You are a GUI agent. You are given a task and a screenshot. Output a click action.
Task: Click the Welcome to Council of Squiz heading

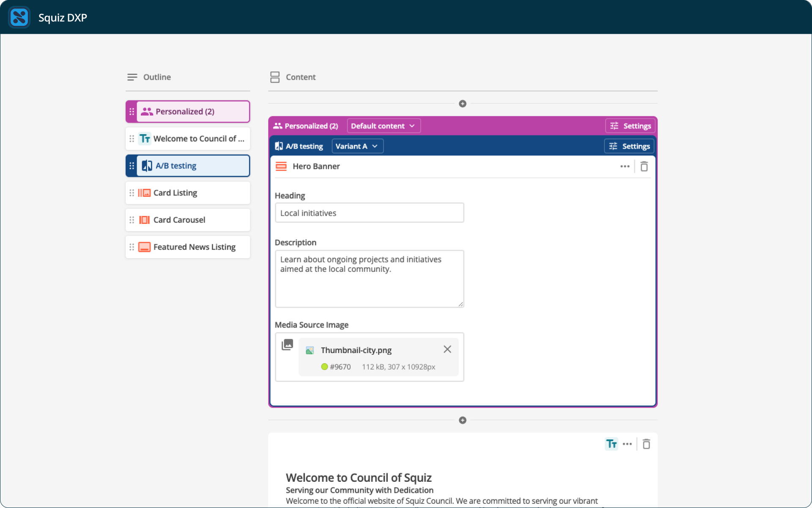(x=359, y=478)
